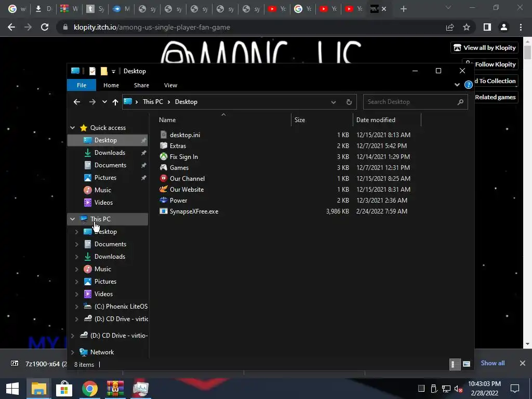
Task: Open Chrome three-dot menu
Action: pyautogui.click(x=521, y=27)
